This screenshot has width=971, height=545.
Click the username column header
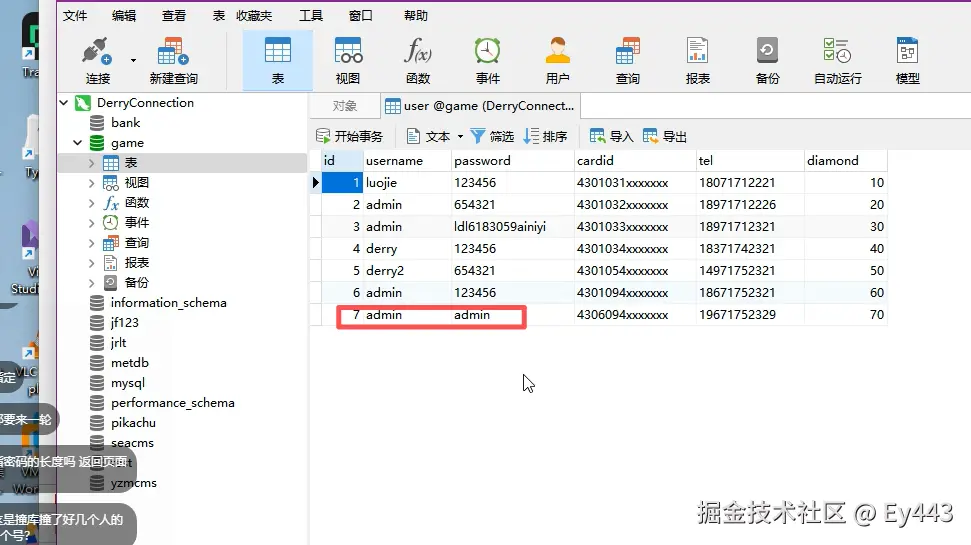point(407,160)
